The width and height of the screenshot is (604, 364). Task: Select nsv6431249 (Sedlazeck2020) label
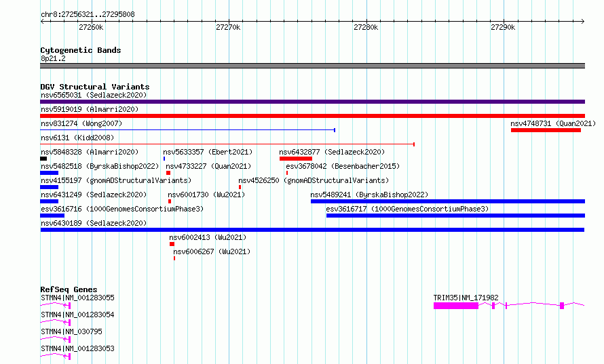pyautogui.click(x=94, y=195)
